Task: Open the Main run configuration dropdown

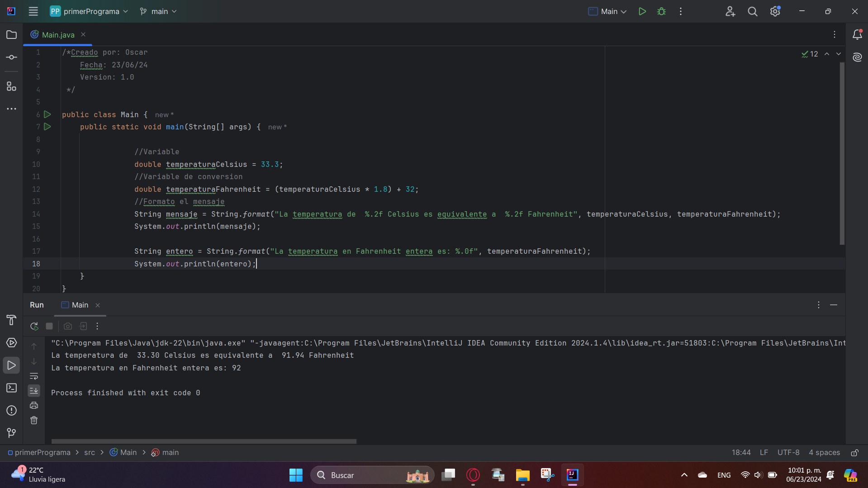Action: pyautogui.click(x=607, y=11)
